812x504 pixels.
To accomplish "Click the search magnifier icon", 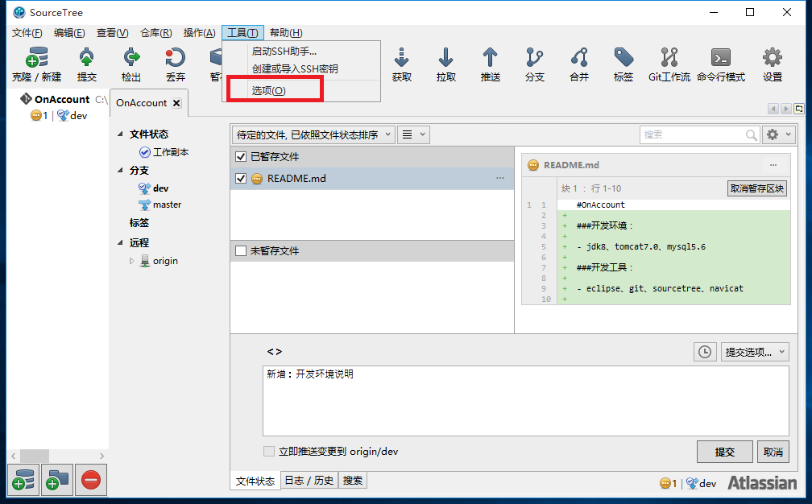I will point(751,135).
